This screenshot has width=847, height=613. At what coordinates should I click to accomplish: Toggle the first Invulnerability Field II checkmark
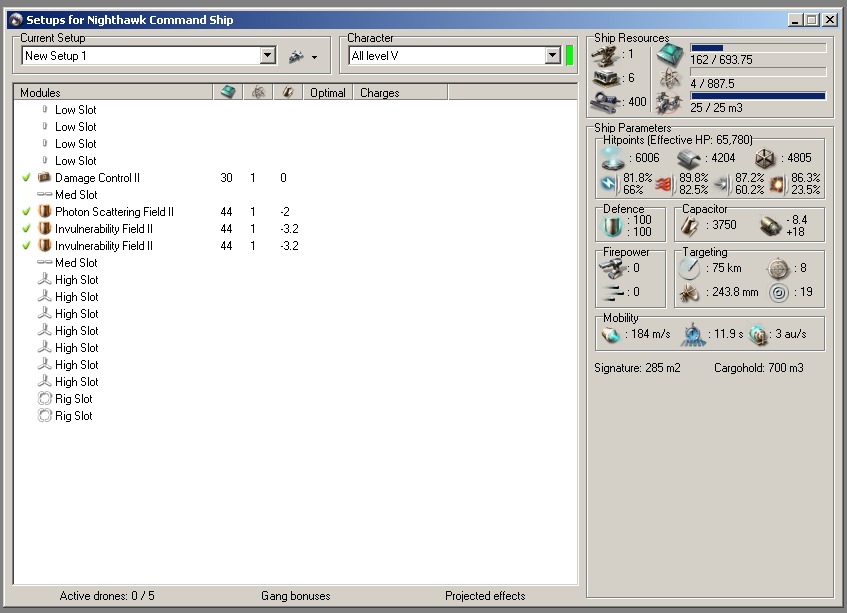(x=26, y=228)
